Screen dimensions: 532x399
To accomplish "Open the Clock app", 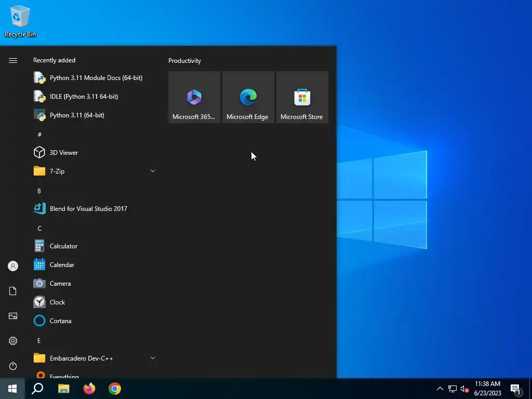I will coord(95,302).
